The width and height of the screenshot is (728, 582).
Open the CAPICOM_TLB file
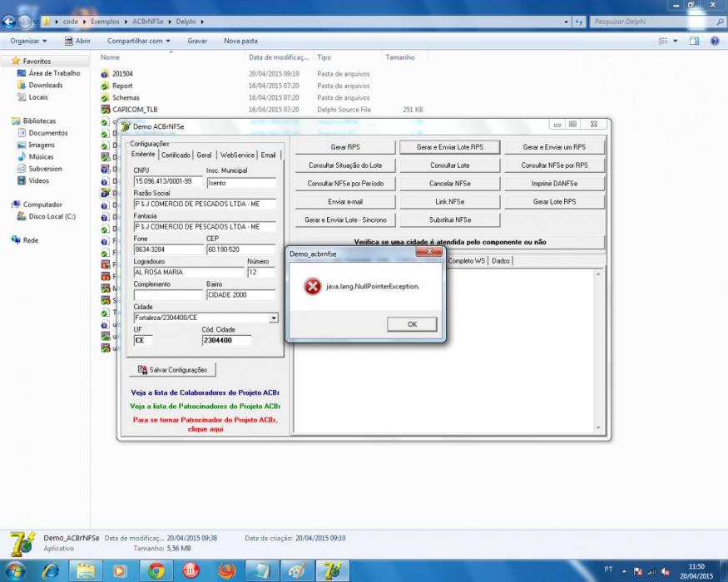tap(135, 110)
